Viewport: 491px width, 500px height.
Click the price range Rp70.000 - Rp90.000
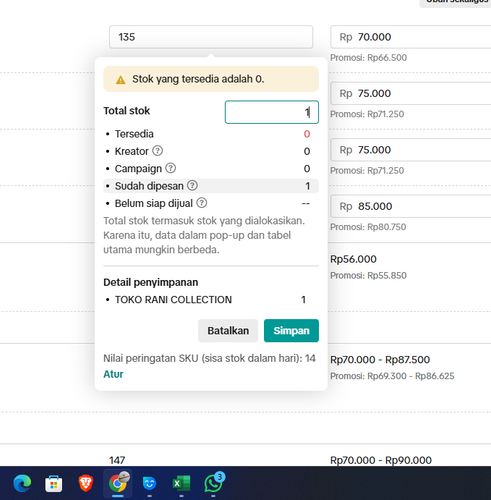click(381, 460)
